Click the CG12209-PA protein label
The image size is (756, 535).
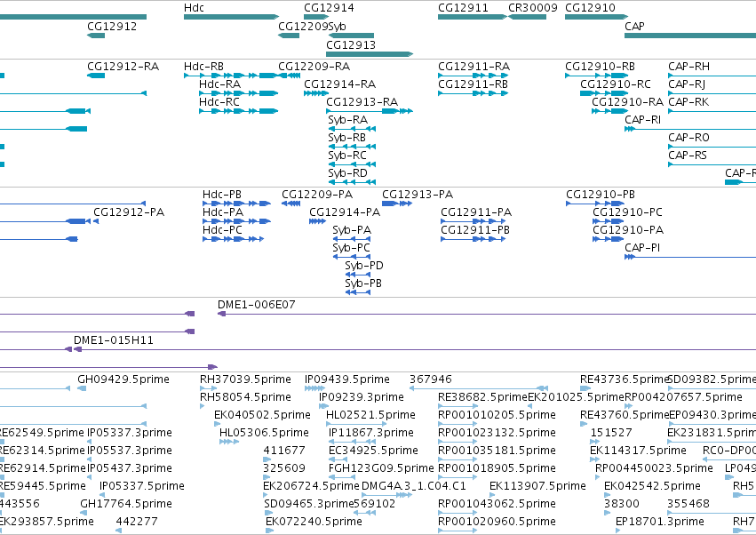pyautogui.click(x=317, y=195)
